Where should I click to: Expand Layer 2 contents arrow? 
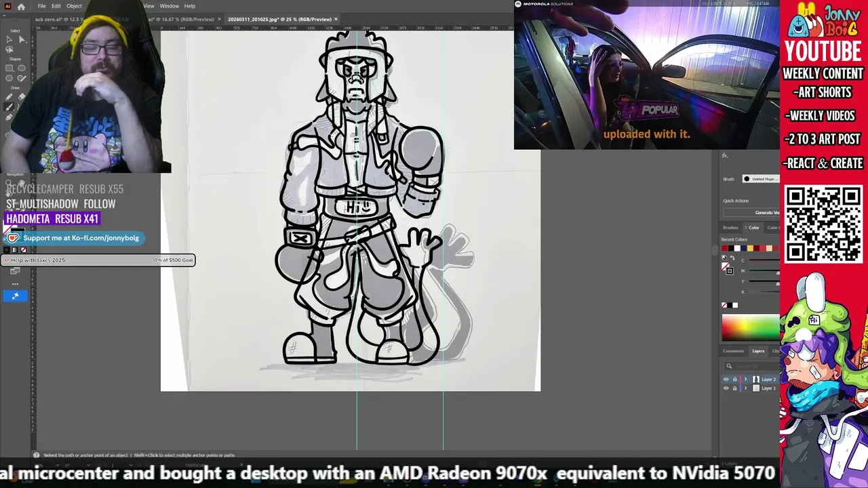point(745,379)
